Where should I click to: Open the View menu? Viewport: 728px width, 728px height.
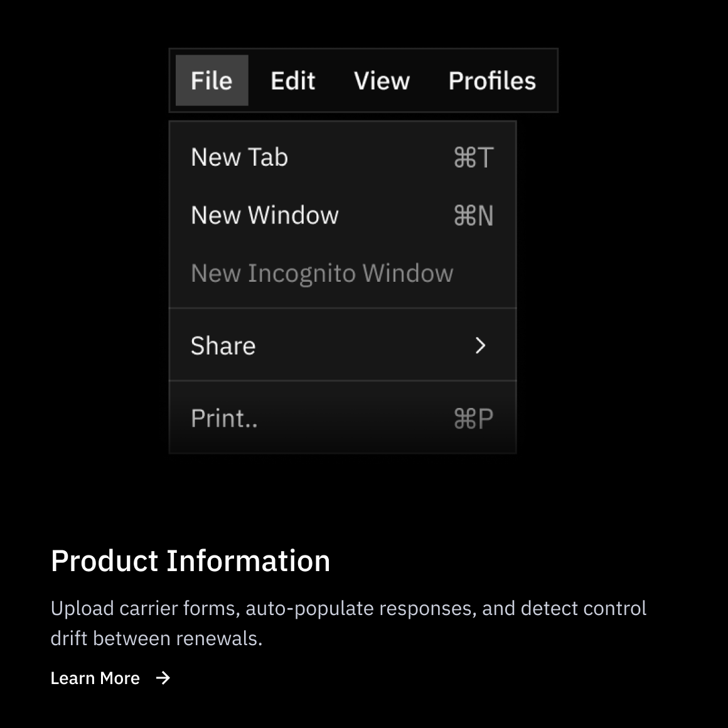click(x=382, y=81)
